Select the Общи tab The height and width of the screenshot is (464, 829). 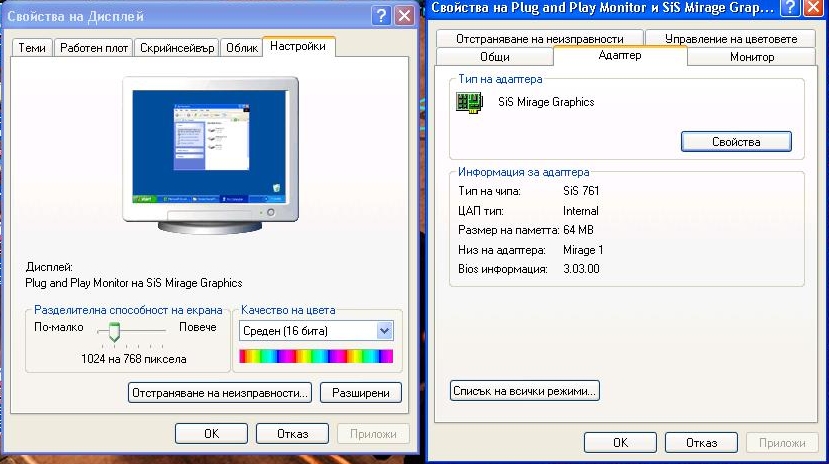495,57
